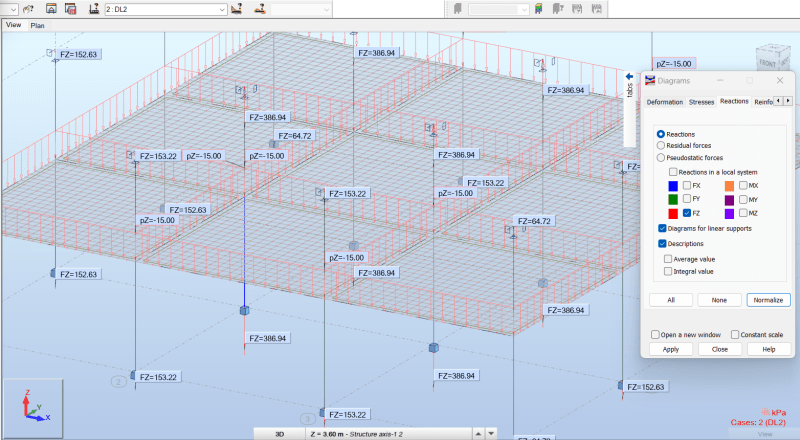This screenshot has width=800, height=440.
Task: Click the icon left of the empty toolbar dropdown
Action: coord(260,9)
